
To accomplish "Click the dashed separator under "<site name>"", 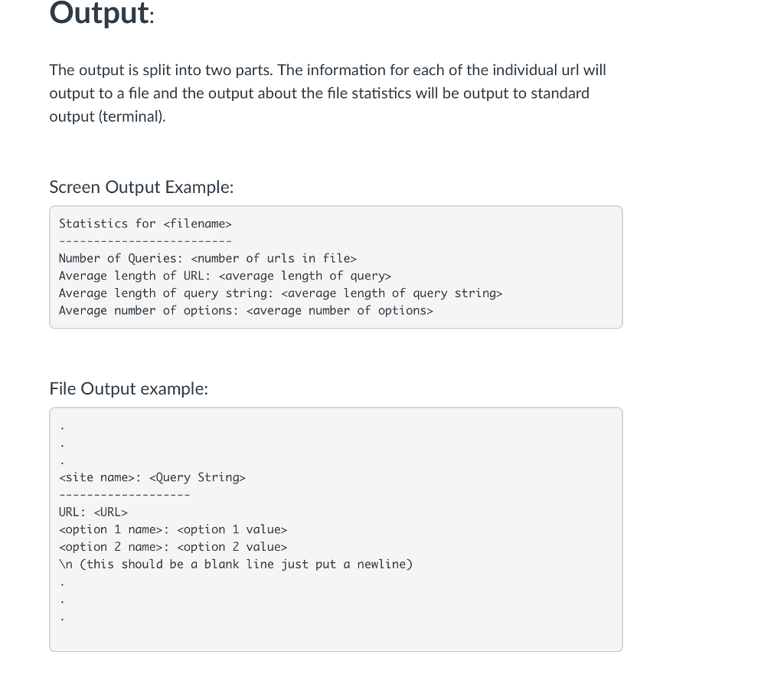I will coord(124,495).
